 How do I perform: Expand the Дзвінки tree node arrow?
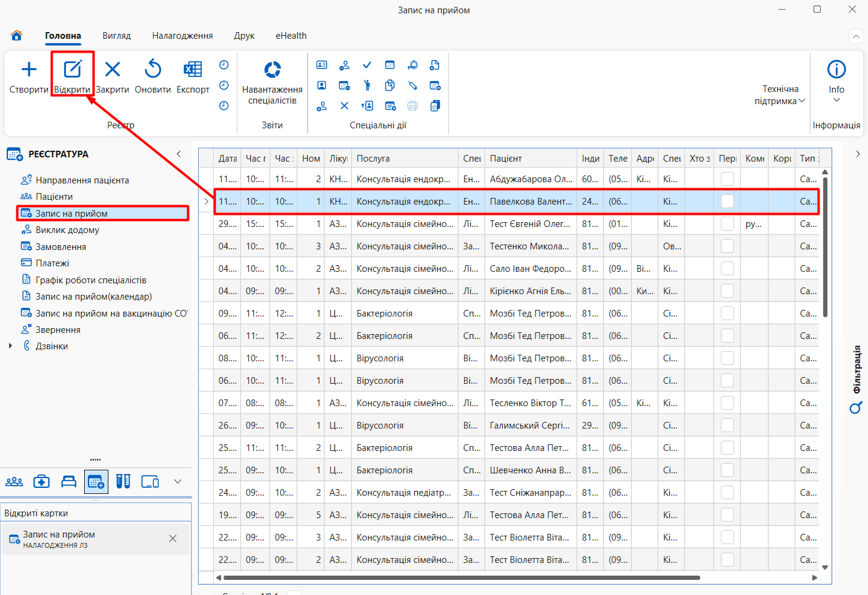[10, 346]
